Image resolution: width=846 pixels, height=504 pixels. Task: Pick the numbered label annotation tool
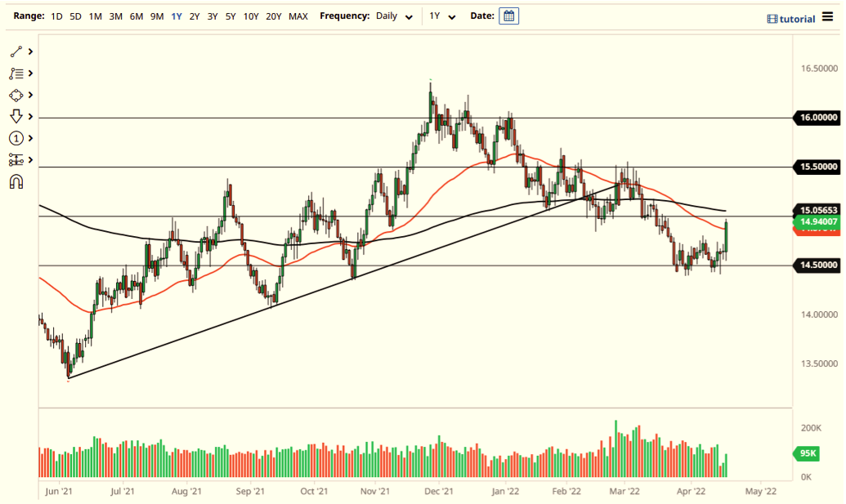[x=15, y=138]
